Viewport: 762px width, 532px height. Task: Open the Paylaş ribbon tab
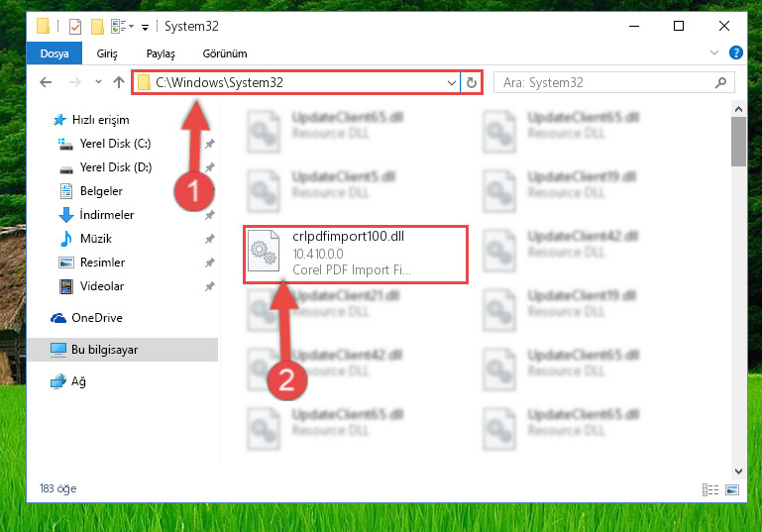coord(161,53)
